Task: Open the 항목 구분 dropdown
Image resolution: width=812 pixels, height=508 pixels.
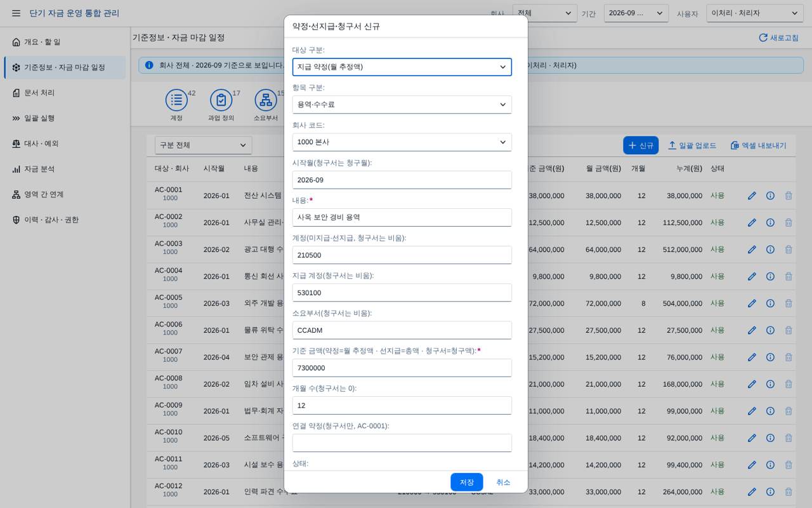Action: pos(402,104)
